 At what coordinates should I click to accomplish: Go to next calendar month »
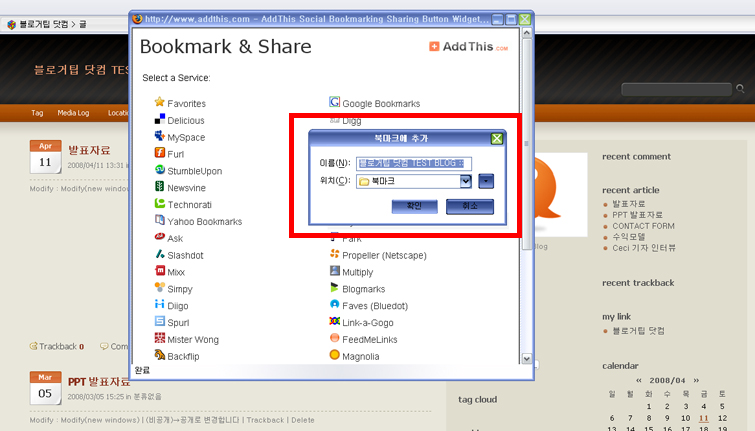pos(696,380)
